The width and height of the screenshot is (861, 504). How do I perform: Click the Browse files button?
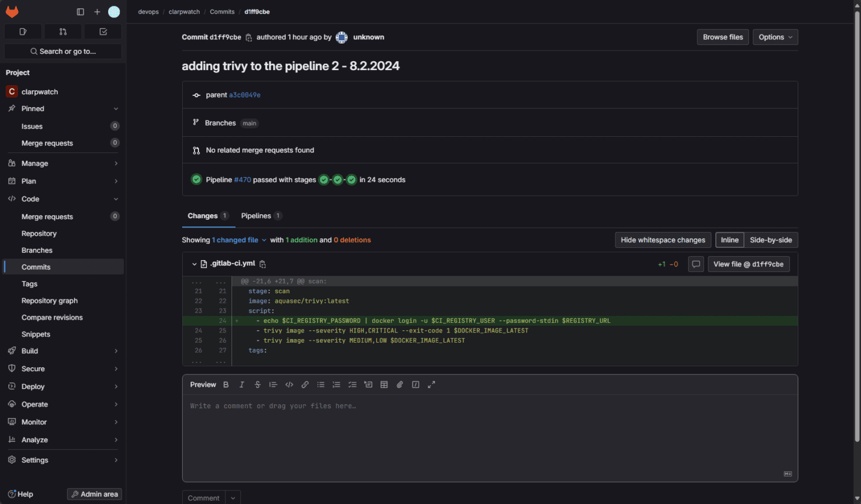pyautogui.click(x=723, y=37)
